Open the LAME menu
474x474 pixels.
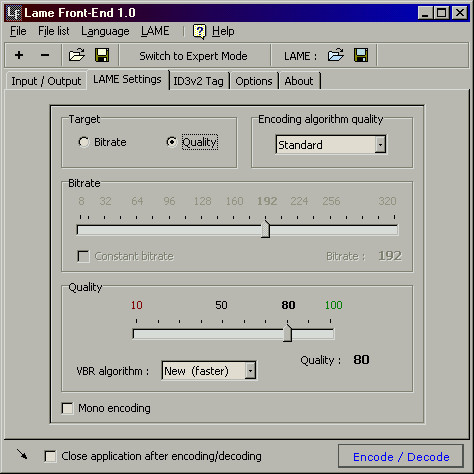tap(155, 31)
